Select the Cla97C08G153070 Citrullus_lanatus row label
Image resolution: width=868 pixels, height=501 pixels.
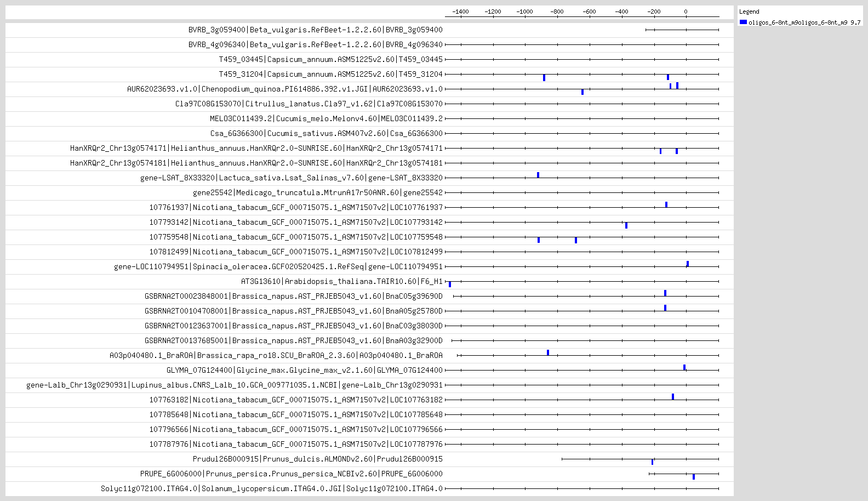coord(309,104)
